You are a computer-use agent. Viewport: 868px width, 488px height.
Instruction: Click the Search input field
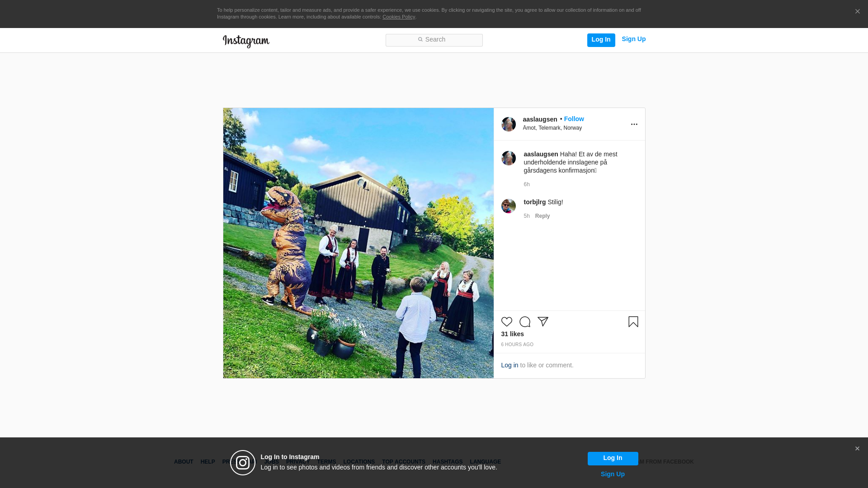(x=434, y=40)
